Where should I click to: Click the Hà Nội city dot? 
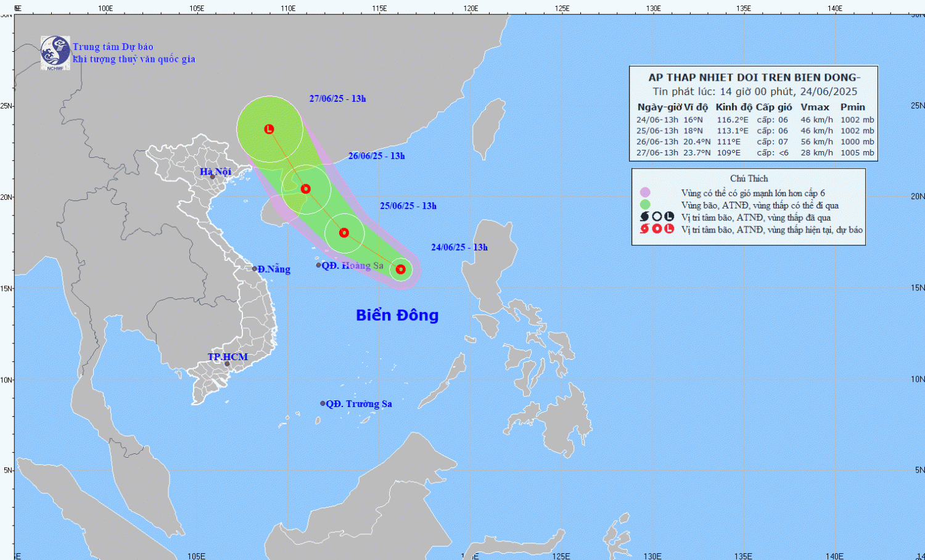(x=213, y=177)
